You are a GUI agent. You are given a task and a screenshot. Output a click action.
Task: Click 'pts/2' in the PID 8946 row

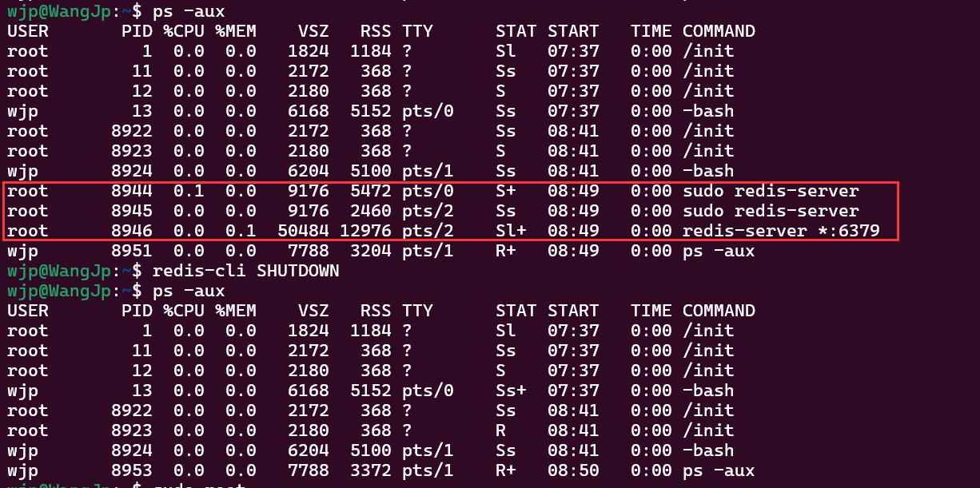coord(428,231)
